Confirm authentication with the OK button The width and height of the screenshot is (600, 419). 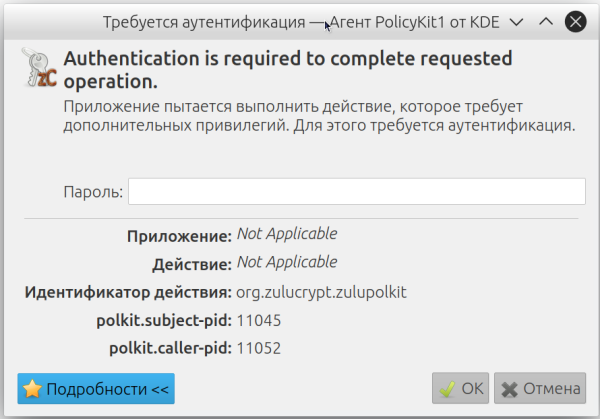pyautogui.click(x=461, y=388)
